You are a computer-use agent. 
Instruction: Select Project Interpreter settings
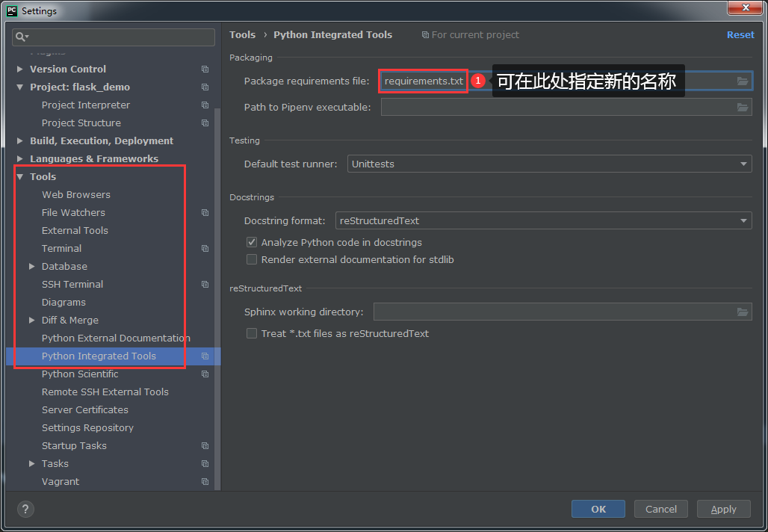(x=86, y=105)
